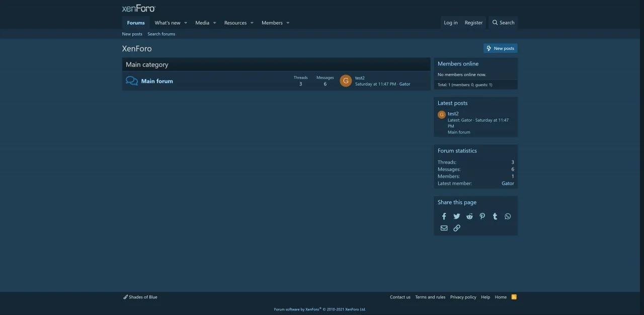Viewport: 644px width, 315px height.
Task: Expand the Media menu dropdown arrow
Action: pyautogui.click(x=214, y=23)
